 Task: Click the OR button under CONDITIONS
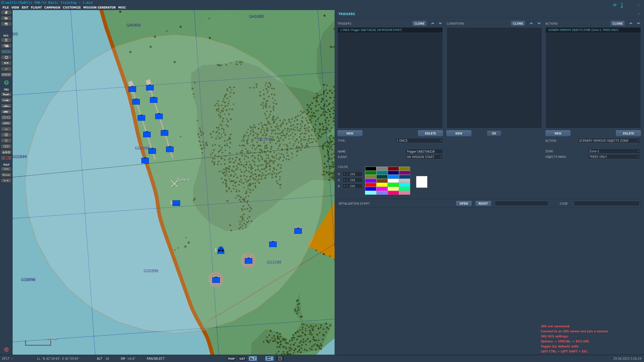494,133
